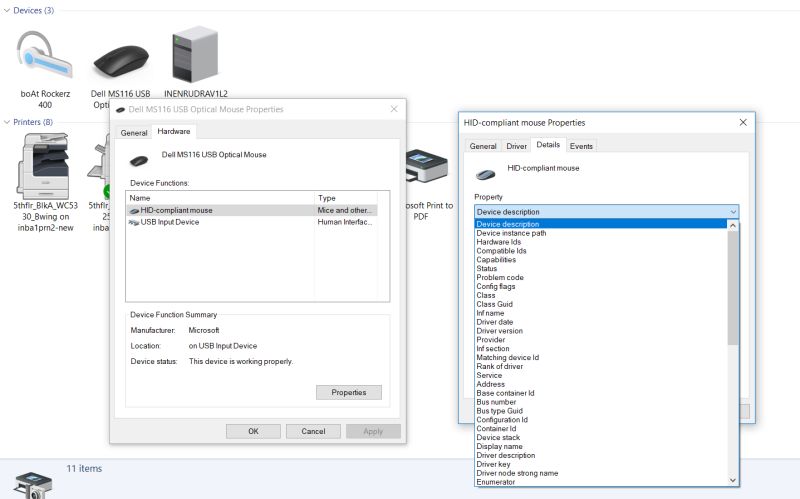800x499 pixels.
Task: Click OK in Dell MS116 Properties
Action: coord(253,431)
